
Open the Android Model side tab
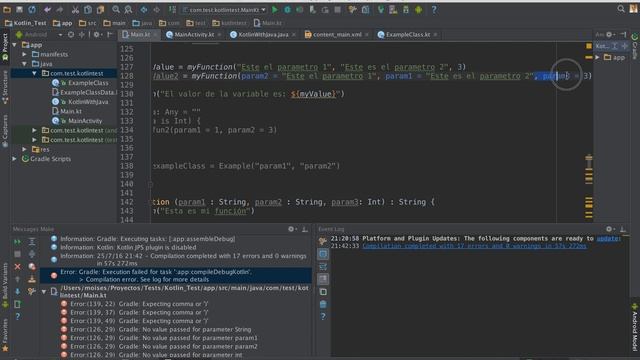tap(635, 327)
